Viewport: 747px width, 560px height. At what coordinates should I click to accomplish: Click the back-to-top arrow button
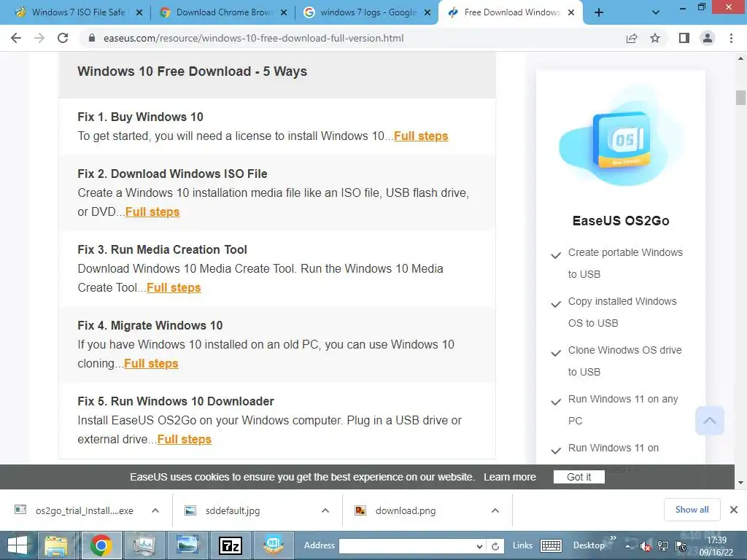click(x=709, y=421)
